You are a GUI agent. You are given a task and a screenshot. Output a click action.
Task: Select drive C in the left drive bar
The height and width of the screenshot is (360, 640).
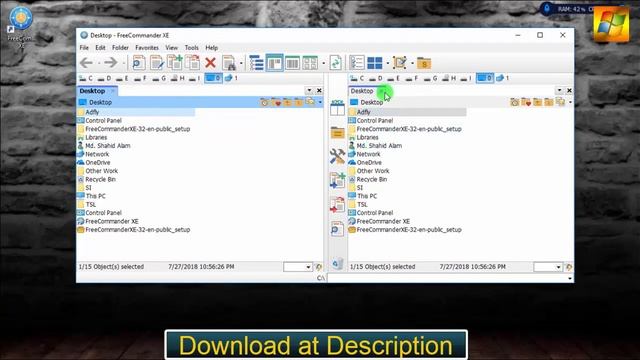pos(86,78)
